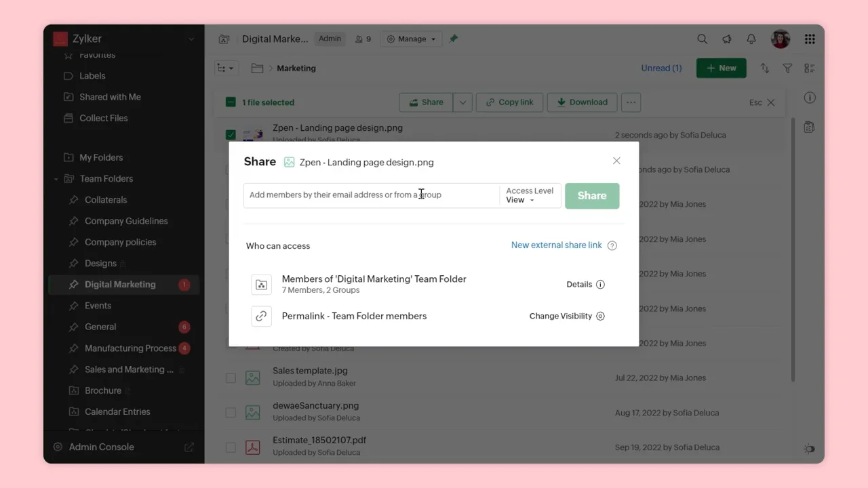Click the members count icon showing 9

coord(363,39)
